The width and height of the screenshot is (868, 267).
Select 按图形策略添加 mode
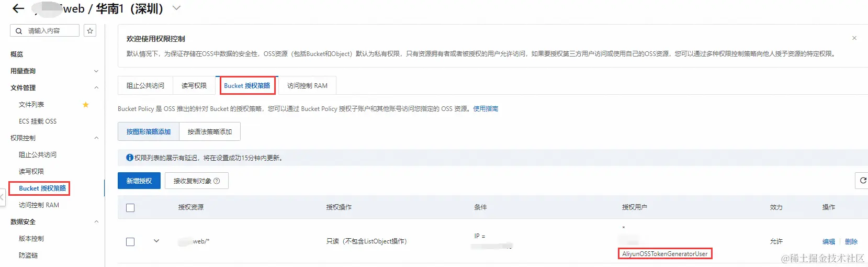pyautogui.click(x=149, y=131)
